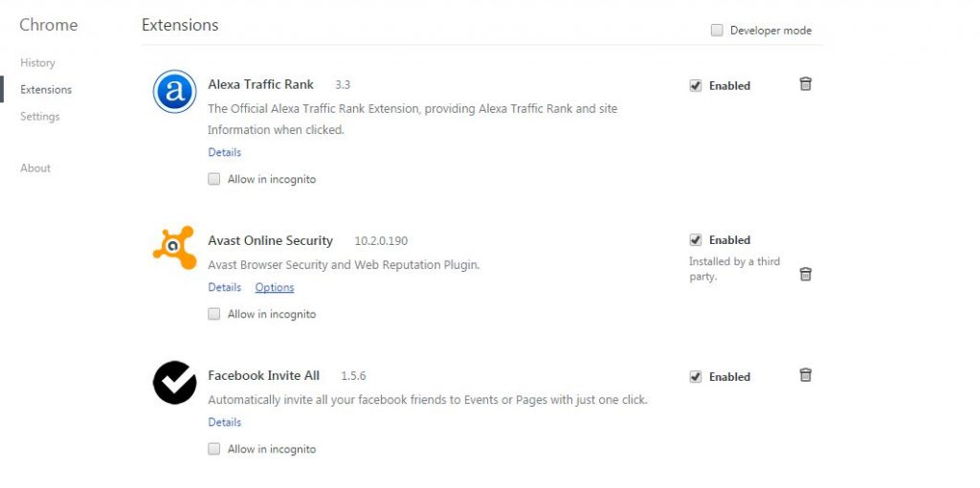Allow Facebook Invite All in incognito
The height and width of the screenshot is (488, 980).
point(213,450)
